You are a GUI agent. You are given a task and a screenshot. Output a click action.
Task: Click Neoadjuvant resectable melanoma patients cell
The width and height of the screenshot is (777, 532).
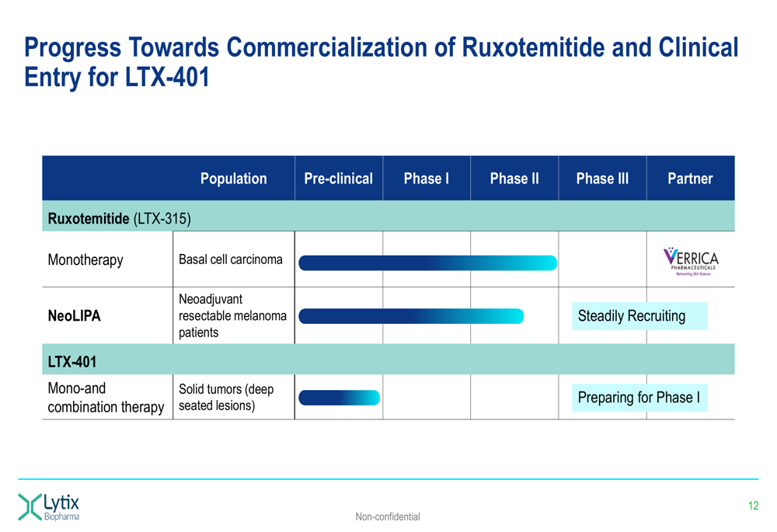tap(232, 315)
